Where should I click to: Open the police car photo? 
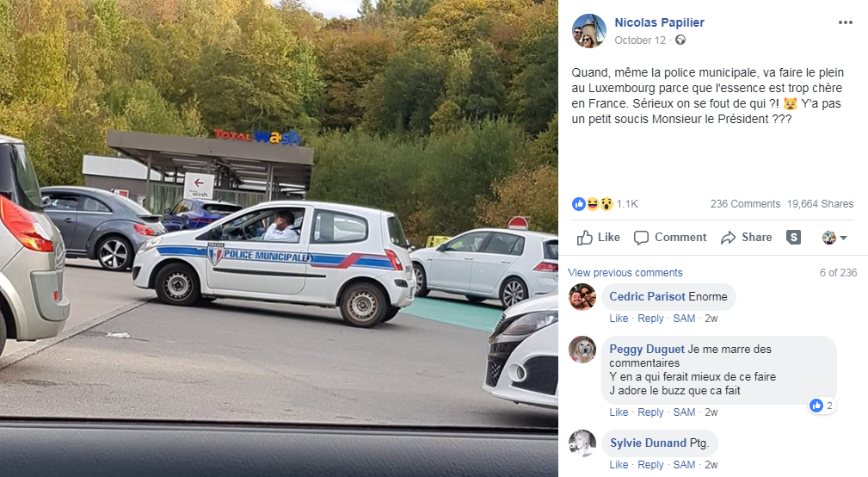pos(279,238)
